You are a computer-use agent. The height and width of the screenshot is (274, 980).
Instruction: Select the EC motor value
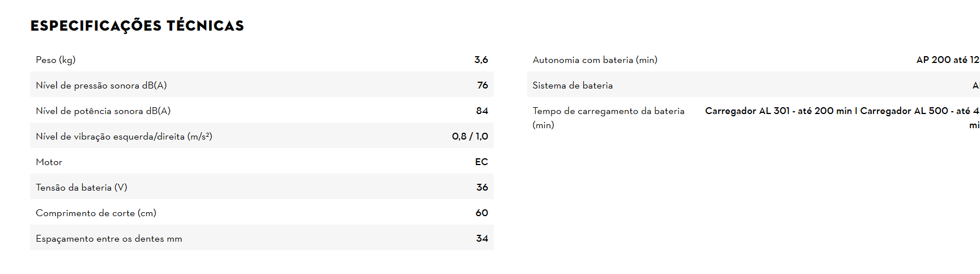481,162
